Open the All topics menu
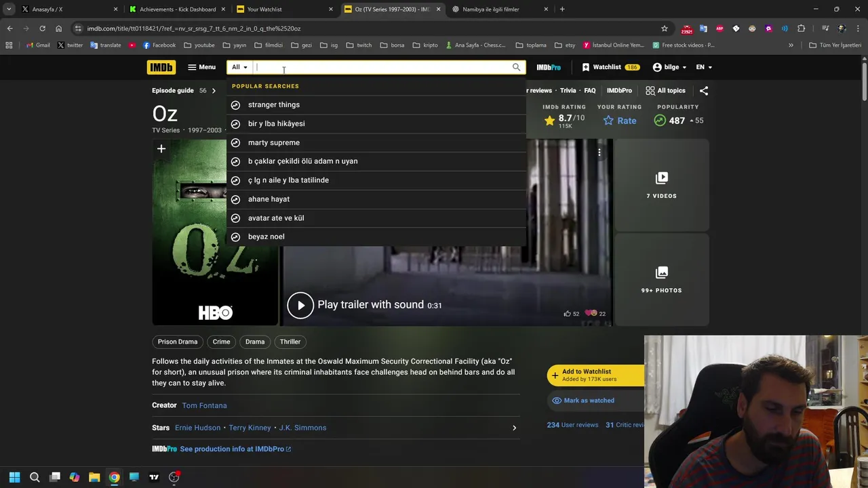 tap(665, 91)
